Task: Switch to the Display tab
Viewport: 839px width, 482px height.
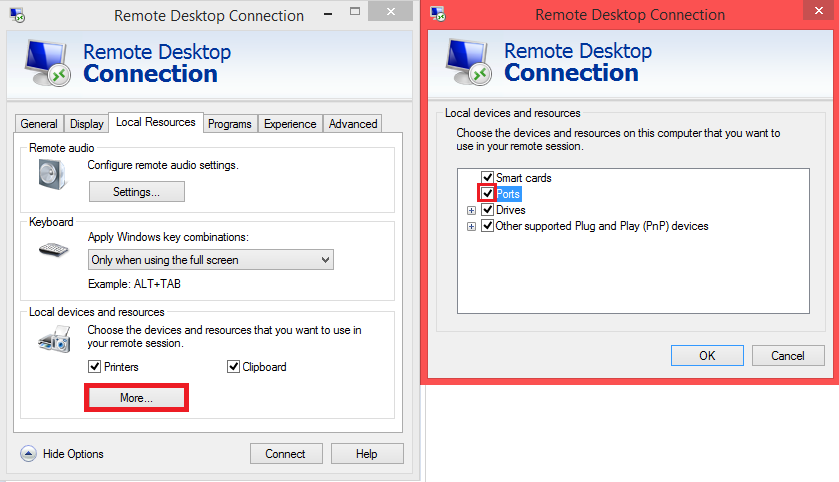Action: click(x=87, y=124)
